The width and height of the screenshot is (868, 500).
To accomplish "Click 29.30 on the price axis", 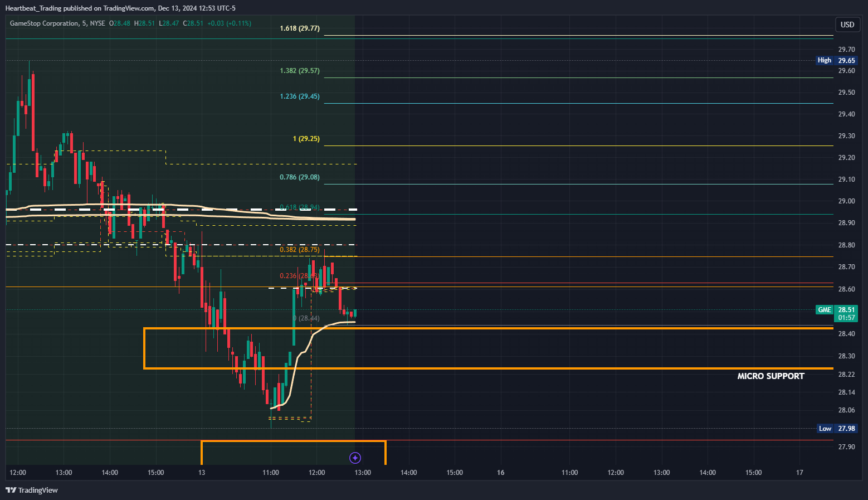I will tap(846, 136).
